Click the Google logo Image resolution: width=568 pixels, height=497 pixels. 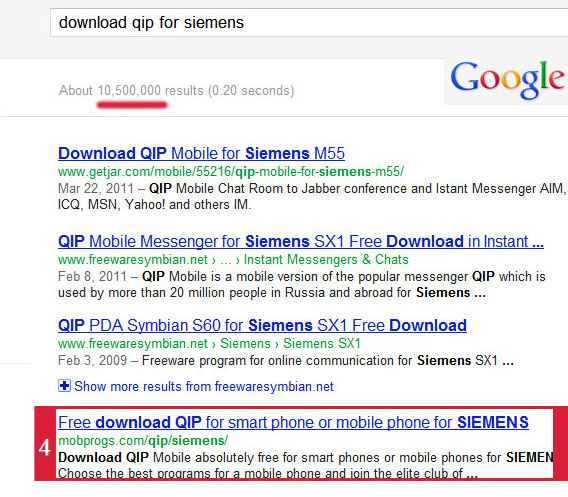coord(507,80)
